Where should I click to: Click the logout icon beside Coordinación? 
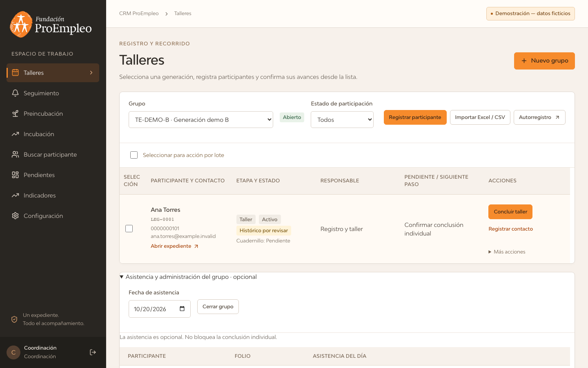[93, 352]
